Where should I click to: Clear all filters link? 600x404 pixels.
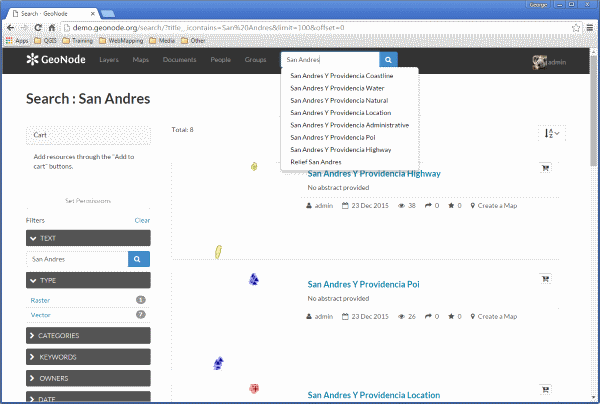point(142,220)
